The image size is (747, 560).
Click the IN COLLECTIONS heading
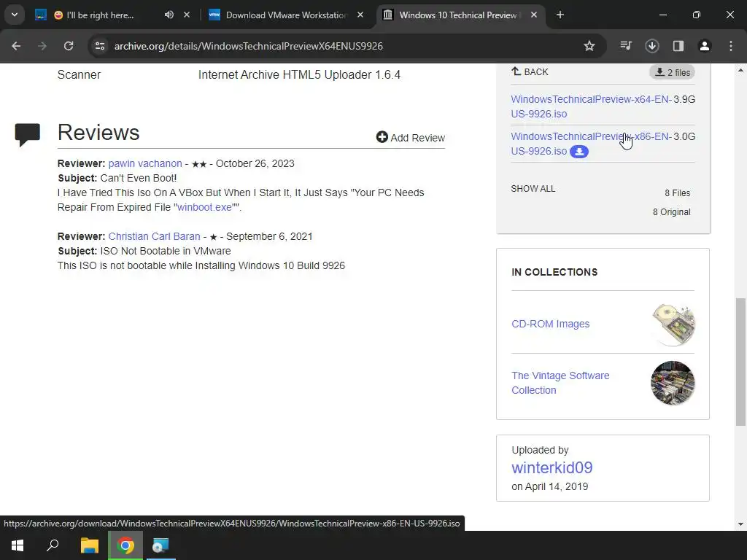(x=554, y=272)
